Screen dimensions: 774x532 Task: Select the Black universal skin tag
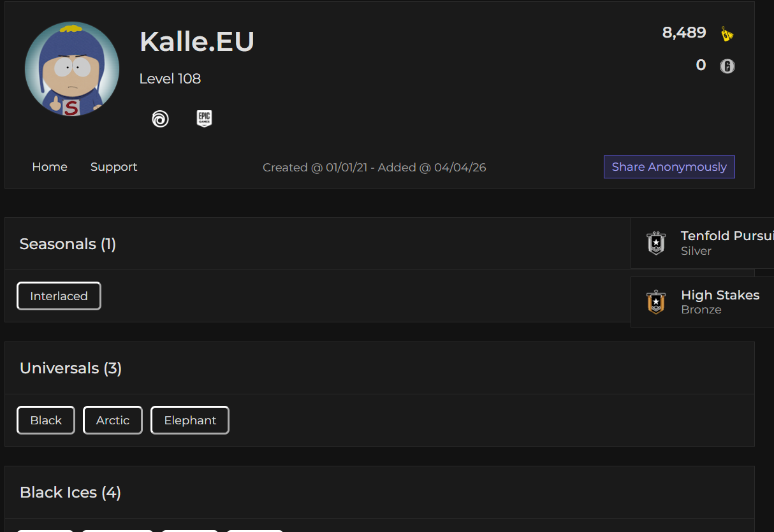coord(46,420)
